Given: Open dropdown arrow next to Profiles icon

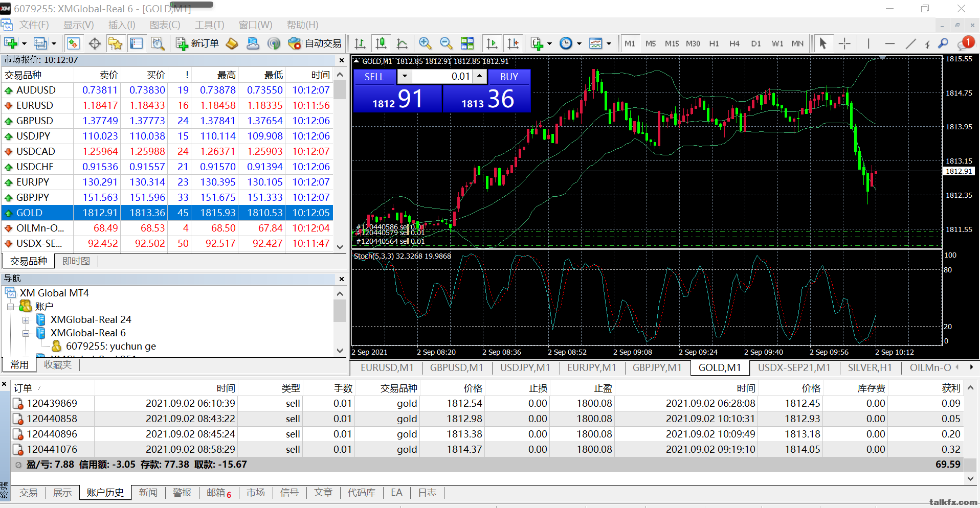Looking at the screenshot, I should [54, 43].
